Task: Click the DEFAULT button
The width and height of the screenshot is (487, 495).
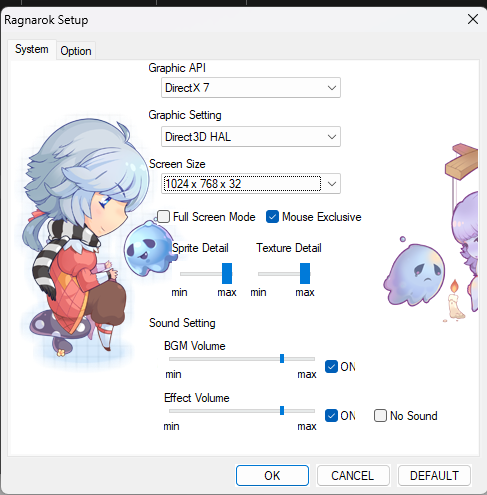Action: [x=434, y=475]
